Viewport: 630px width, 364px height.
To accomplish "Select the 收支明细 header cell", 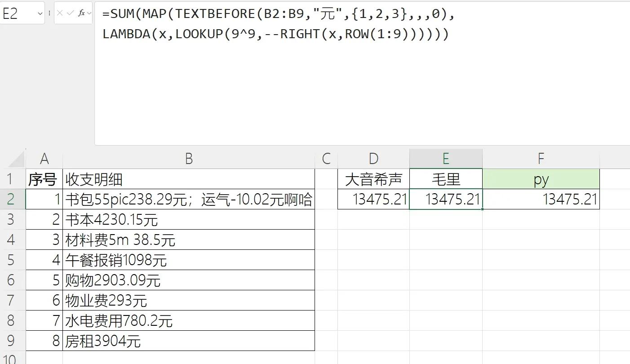I will [x=189, y=179].
